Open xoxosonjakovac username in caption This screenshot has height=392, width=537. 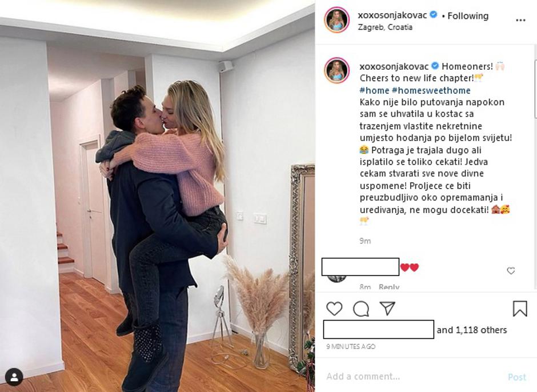coord(394,66)
